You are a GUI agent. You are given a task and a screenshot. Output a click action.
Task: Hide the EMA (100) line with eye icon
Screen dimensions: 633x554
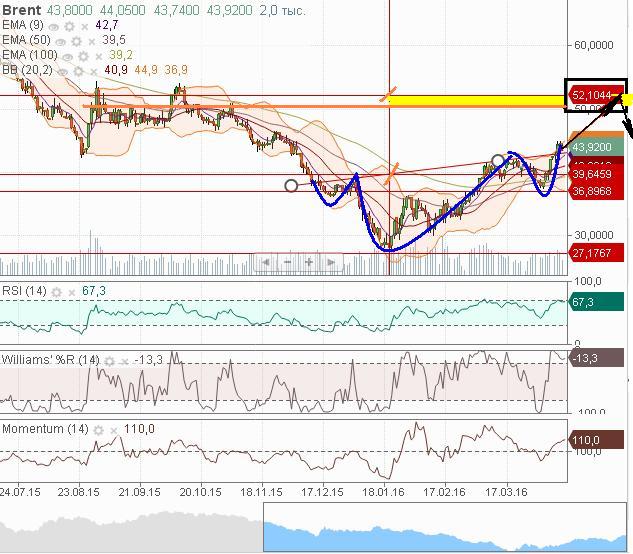click(x=67, y=57)
